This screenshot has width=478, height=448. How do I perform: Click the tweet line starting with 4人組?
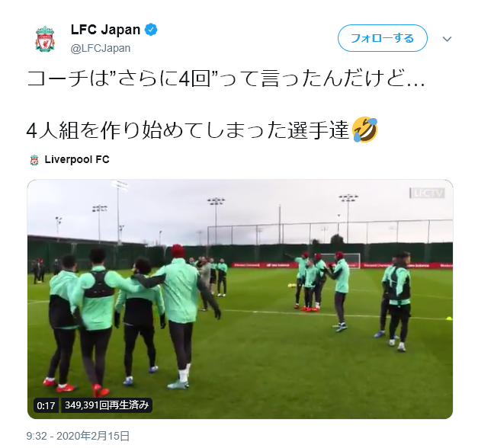188,130
